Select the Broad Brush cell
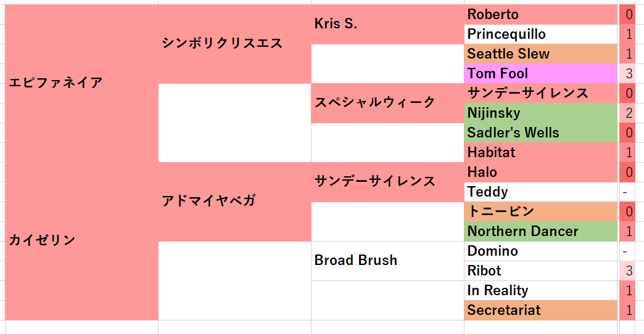 coord(387,261)
